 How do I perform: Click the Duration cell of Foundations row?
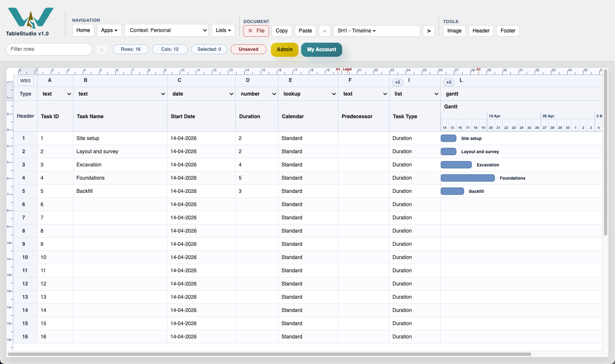point(257,178)
